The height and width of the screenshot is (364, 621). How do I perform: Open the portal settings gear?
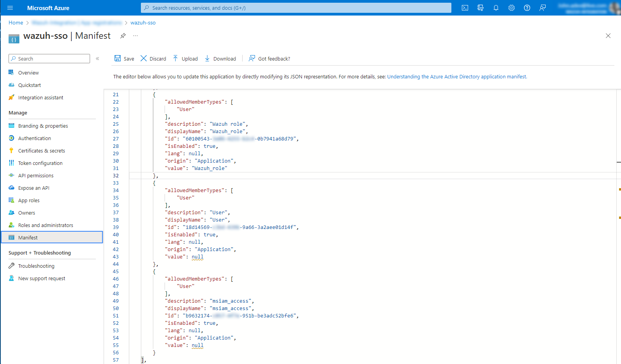(512, 8)
